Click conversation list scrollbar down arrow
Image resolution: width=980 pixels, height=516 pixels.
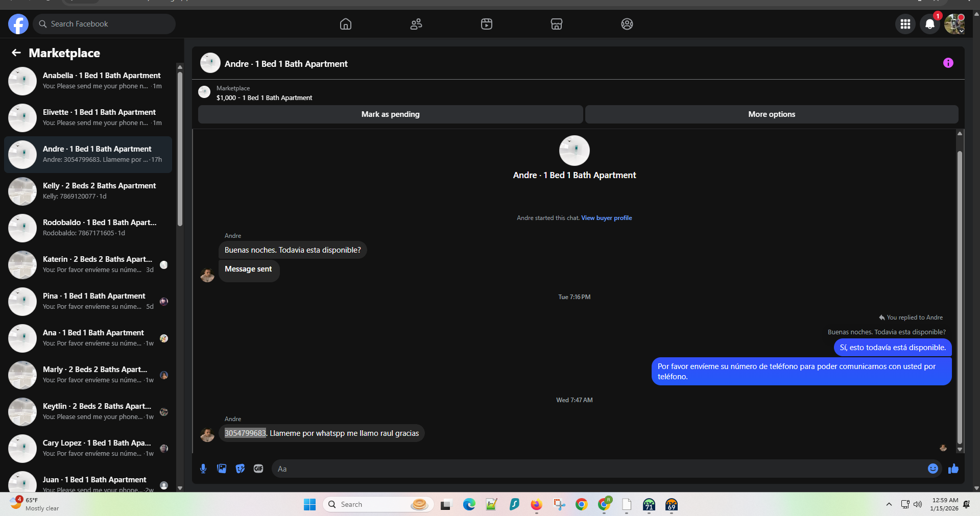pyautogui.click(x=180, y=488)
